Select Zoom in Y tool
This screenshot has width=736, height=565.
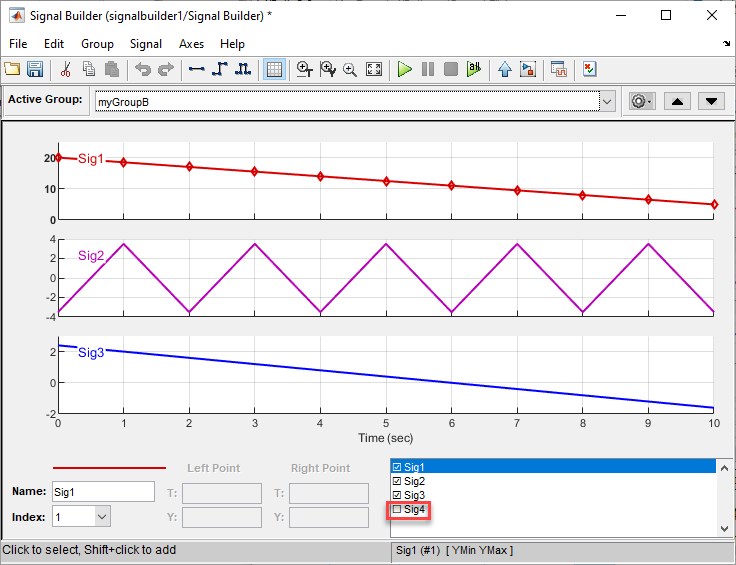pyautogui.click(x=328, y=69)
